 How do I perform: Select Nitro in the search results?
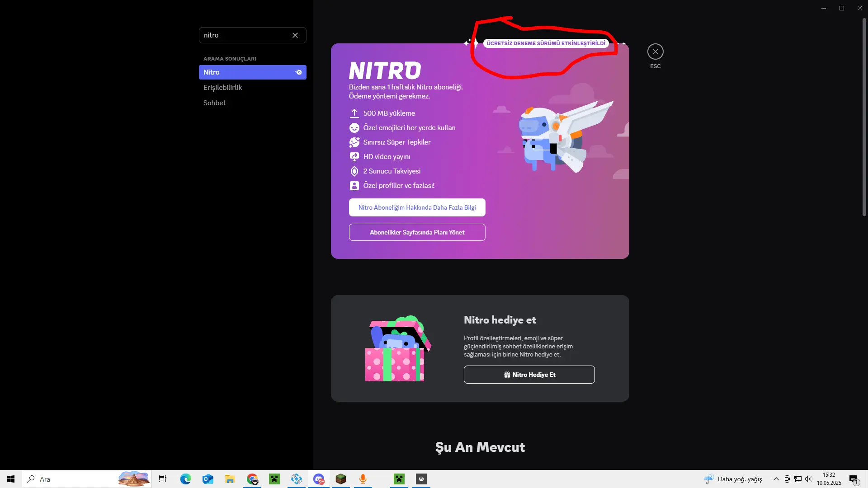253,72
